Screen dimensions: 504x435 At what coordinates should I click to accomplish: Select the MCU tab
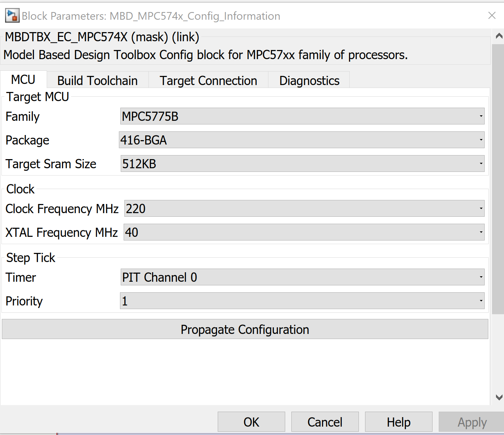click(x=23, y=79)
